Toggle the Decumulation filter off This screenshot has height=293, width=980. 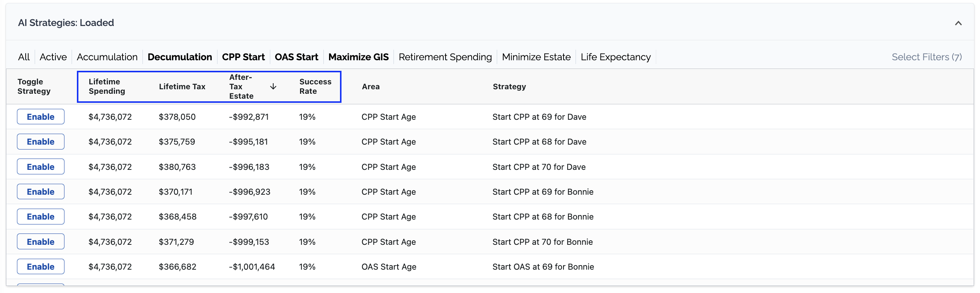pyautogui.click(x=179, y=57)
